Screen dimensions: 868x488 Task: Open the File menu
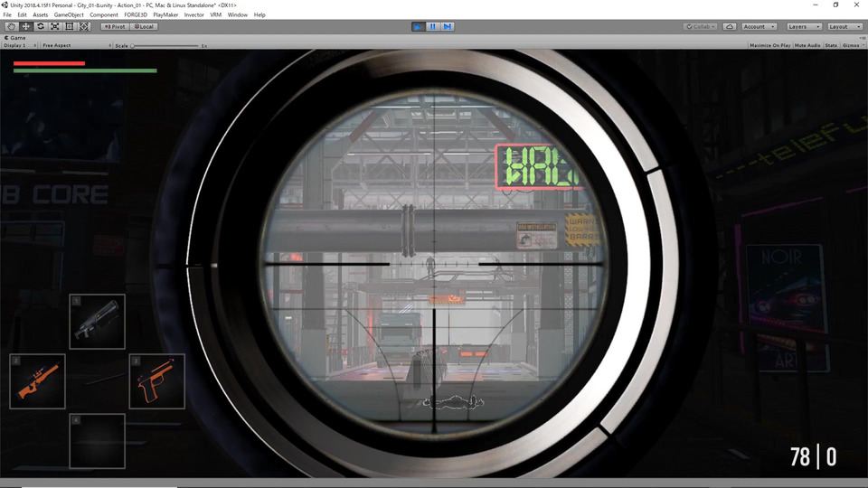click(7, 15)
